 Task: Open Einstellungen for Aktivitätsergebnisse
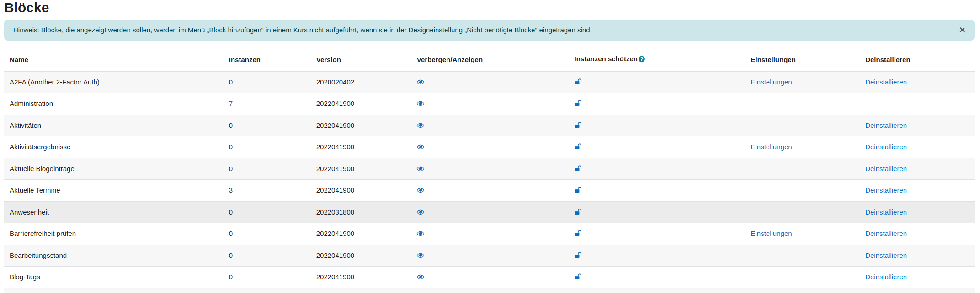[771, 147]
